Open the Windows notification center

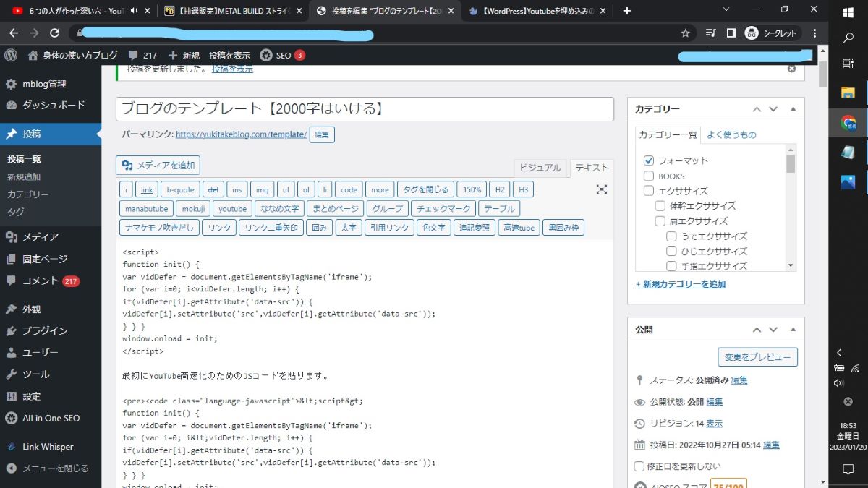(x=848, y=469)
